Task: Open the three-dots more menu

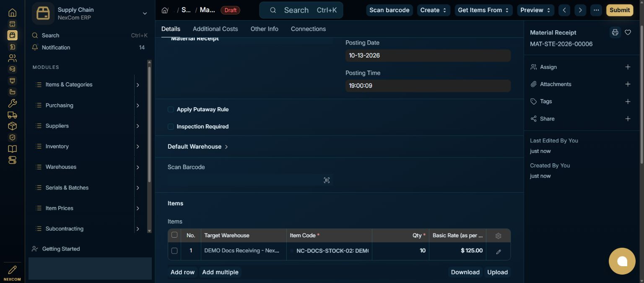Action: coord(596,10)
